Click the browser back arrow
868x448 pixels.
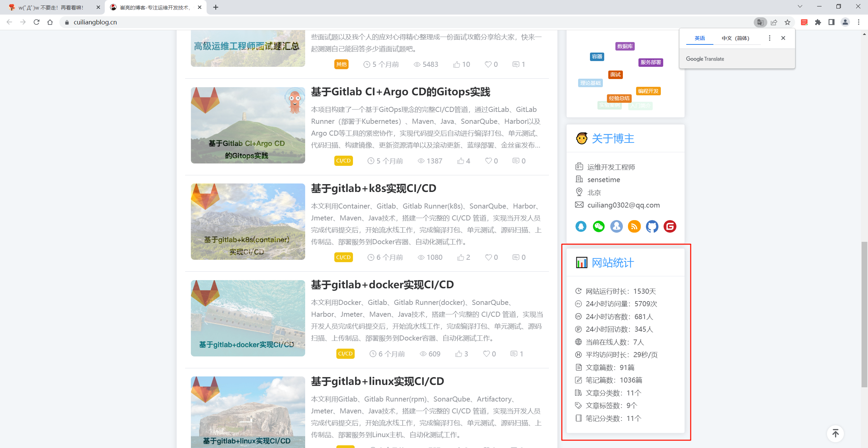point(9,22)
